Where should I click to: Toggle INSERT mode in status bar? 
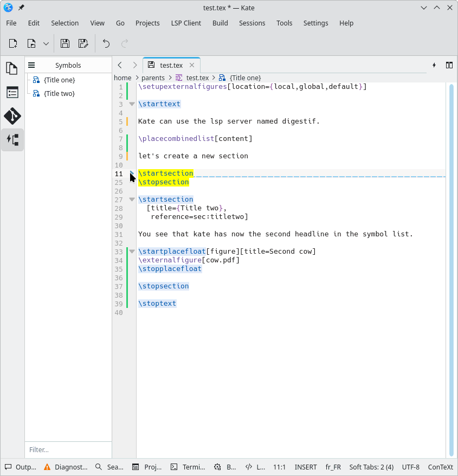click(306, 467)
